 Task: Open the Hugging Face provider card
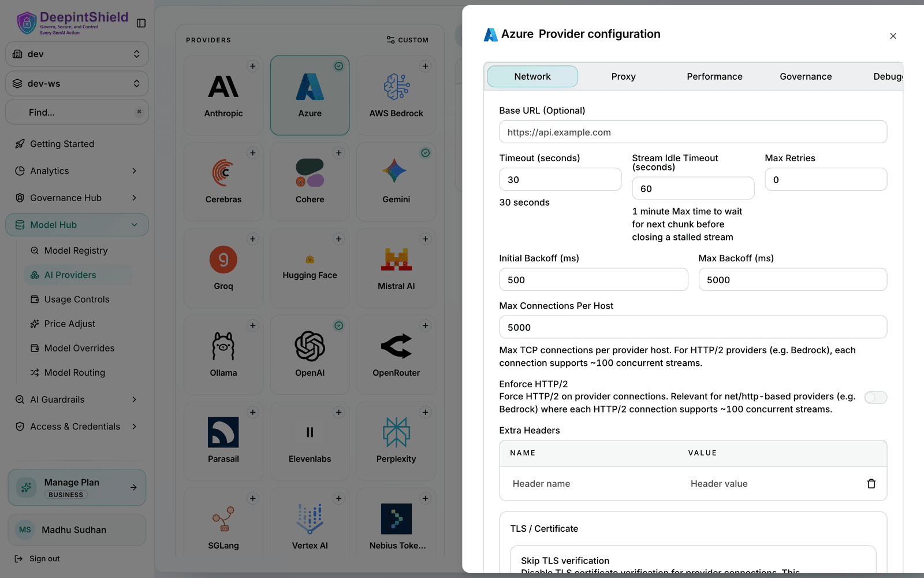[x=310, y=268]
